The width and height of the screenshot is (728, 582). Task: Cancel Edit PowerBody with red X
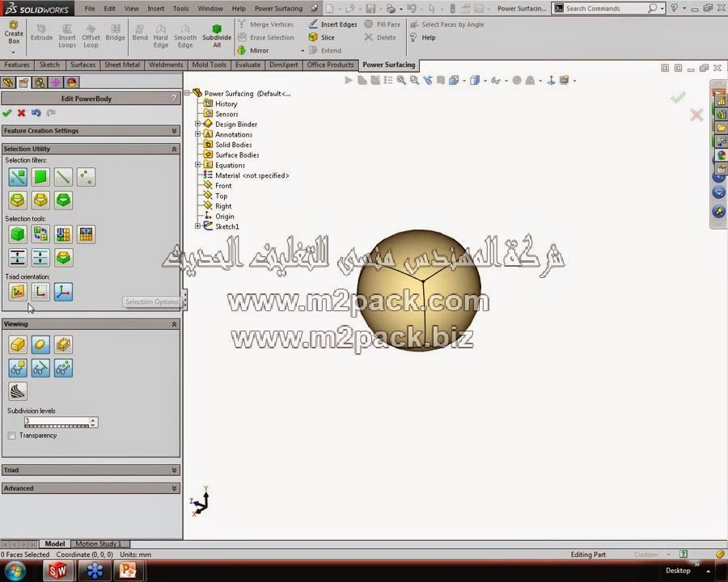[x=21, y=112]
